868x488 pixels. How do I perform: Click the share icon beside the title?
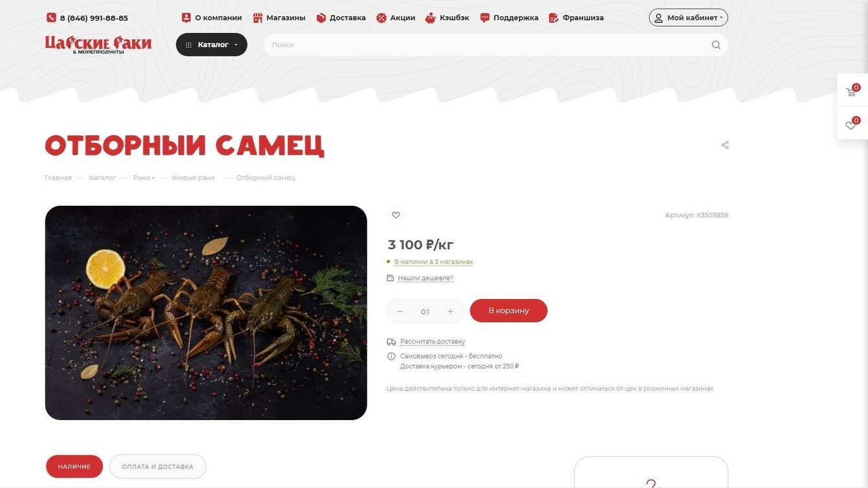[725, 145]
